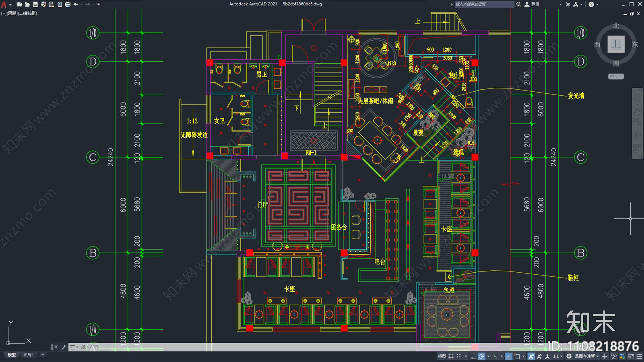Expand the Help dropdown arrow
The image size is (644, 362).
(597, 4)
